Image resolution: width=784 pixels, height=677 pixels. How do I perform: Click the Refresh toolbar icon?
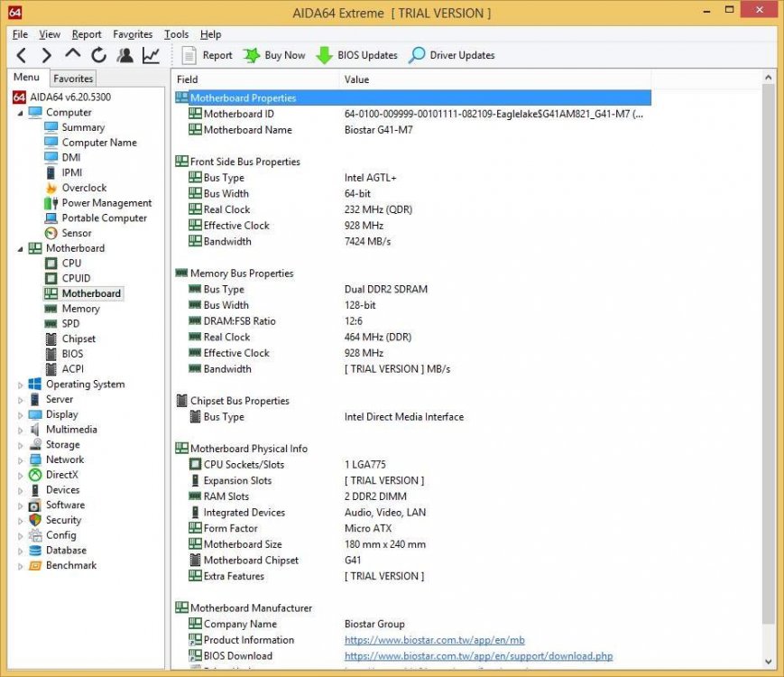tap(98, 56)
